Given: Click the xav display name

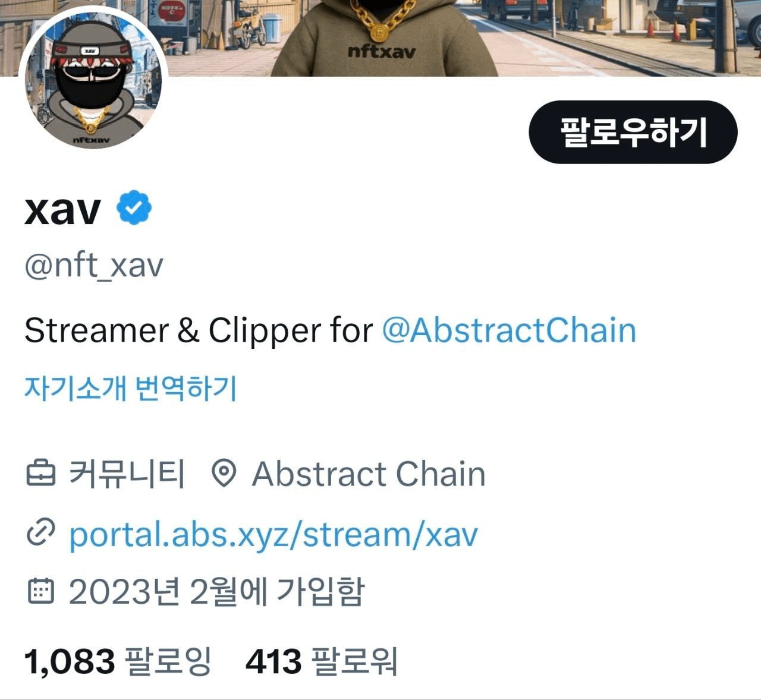Looking at the screenshot, I should click(x=62, y=209).
